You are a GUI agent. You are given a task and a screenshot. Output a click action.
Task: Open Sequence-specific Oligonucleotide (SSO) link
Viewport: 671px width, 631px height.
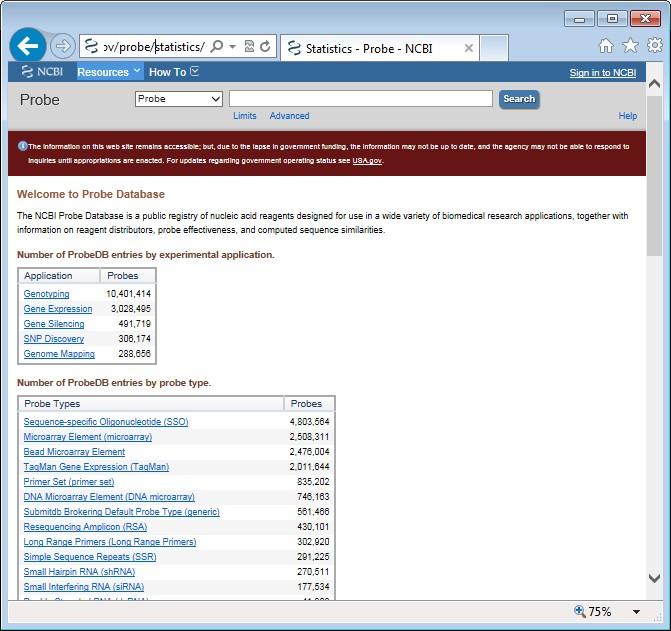point(106,422)
